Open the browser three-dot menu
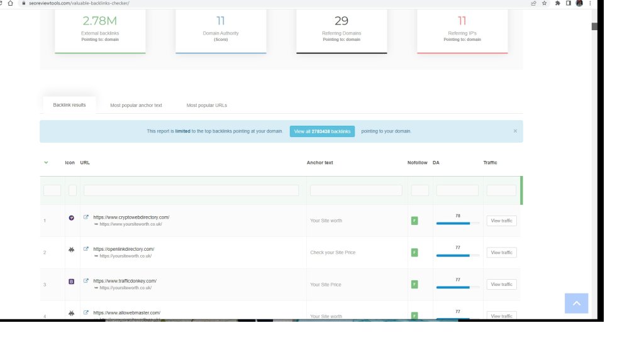This screenshot has height=362, width=644. pos(590,3)
